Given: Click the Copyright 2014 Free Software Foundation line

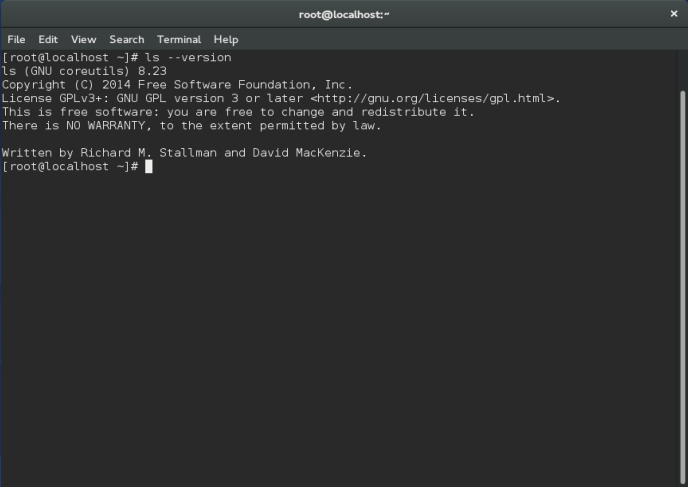Looking at the screenshot, I should [x=178, y=85].
